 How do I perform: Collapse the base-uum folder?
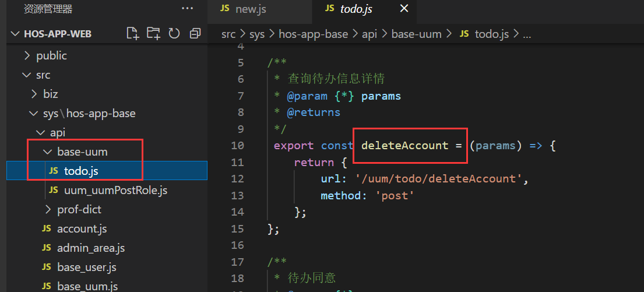pyautogui.click(x=82, y=152)
